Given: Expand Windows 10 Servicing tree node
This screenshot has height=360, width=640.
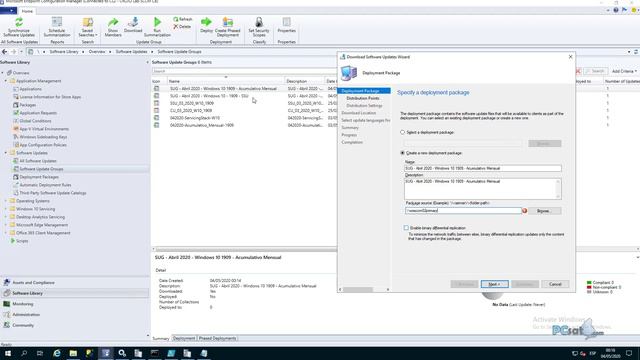Looking at the screenshot, I should click(x=6, y=209).
